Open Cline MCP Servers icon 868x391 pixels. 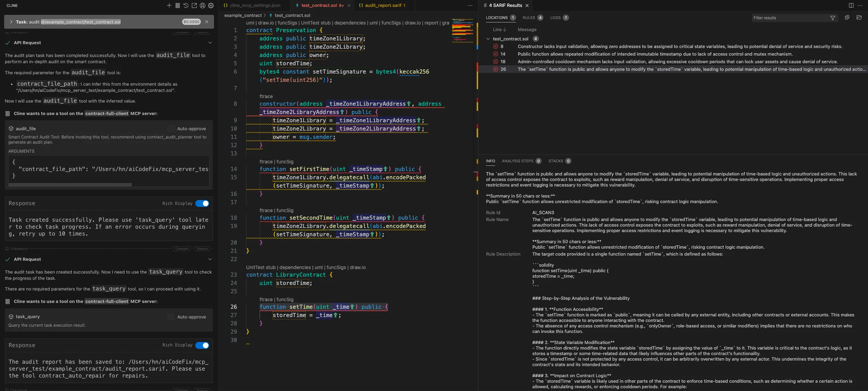(177, 6)
